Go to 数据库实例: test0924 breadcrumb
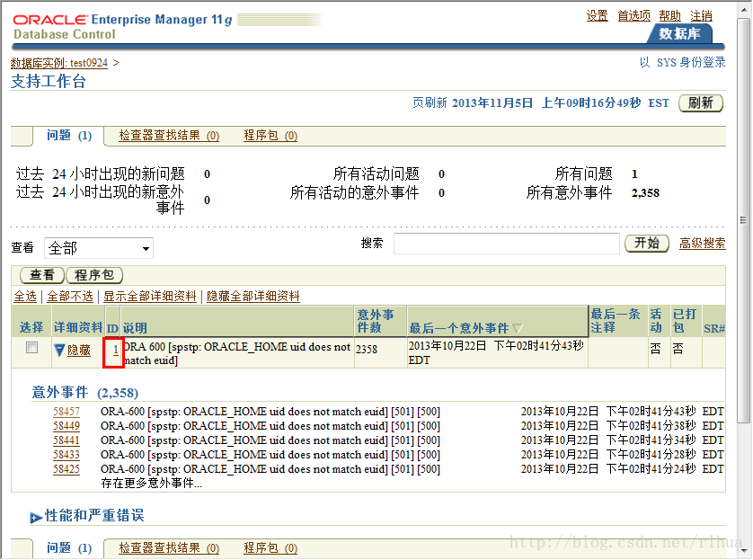 (x=59, y=63)
